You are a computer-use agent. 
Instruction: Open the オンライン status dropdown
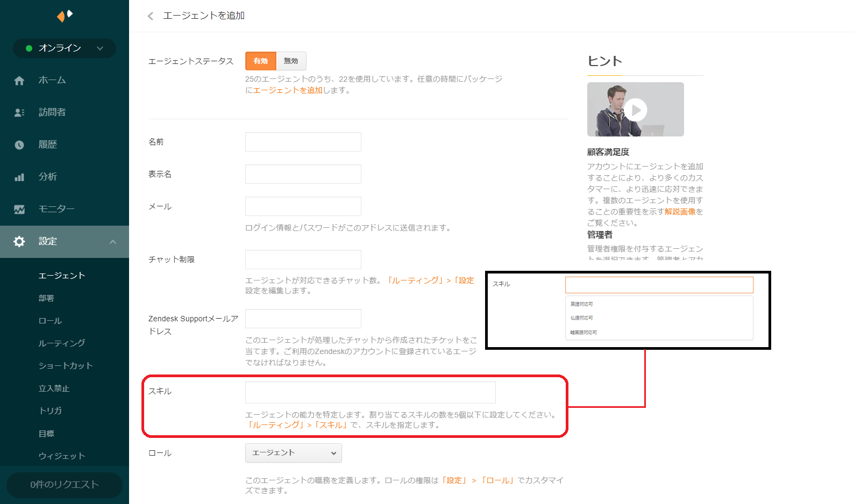65,48
